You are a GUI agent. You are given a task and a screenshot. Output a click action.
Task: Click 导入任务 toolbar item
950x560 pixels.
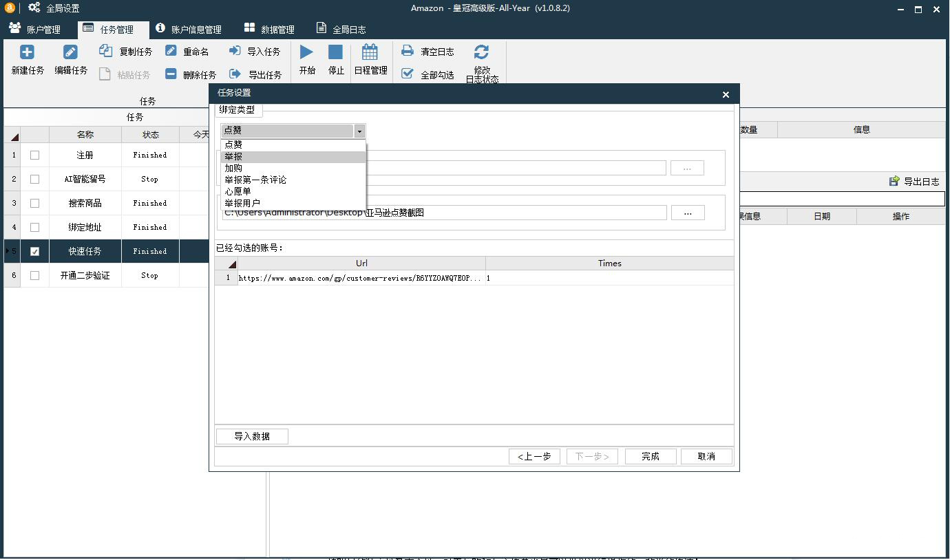[x=255, y=52]
